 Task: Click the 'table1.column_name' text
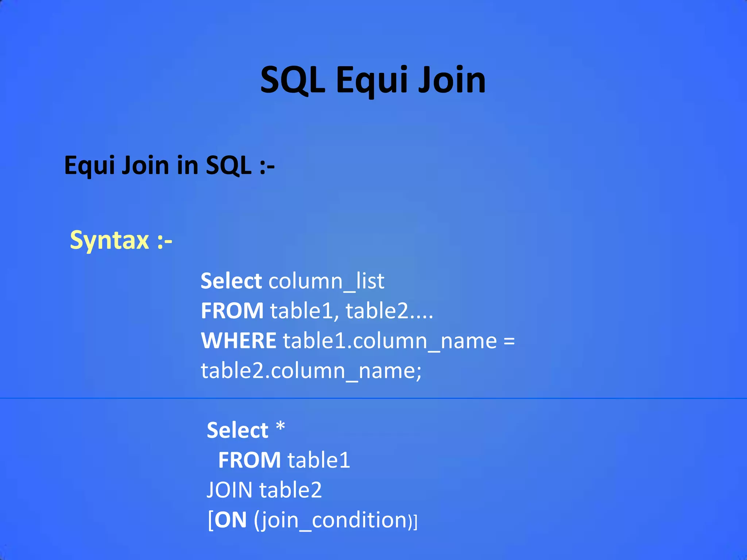(390, 341)
